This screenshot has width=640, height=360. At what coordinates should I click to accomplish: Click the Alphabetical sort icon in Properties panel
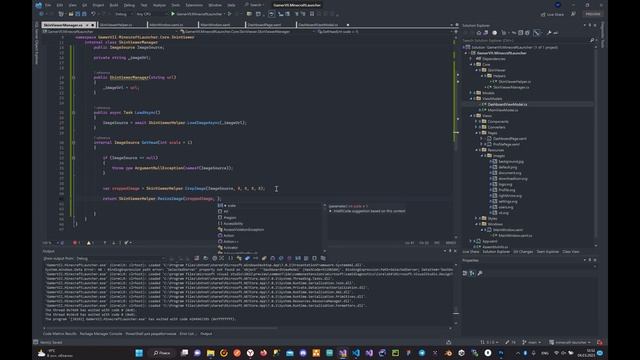point(472,273)
